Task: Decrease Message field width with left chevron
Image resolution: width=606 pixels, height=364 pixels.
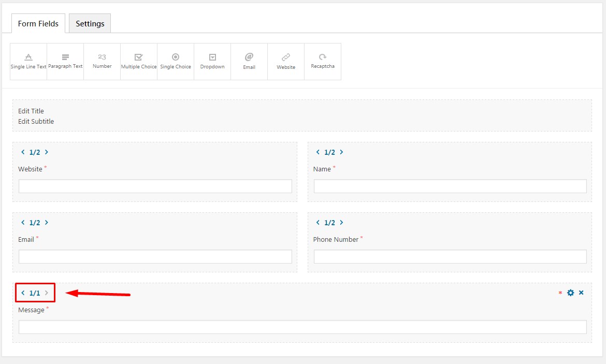Action: 23,293
